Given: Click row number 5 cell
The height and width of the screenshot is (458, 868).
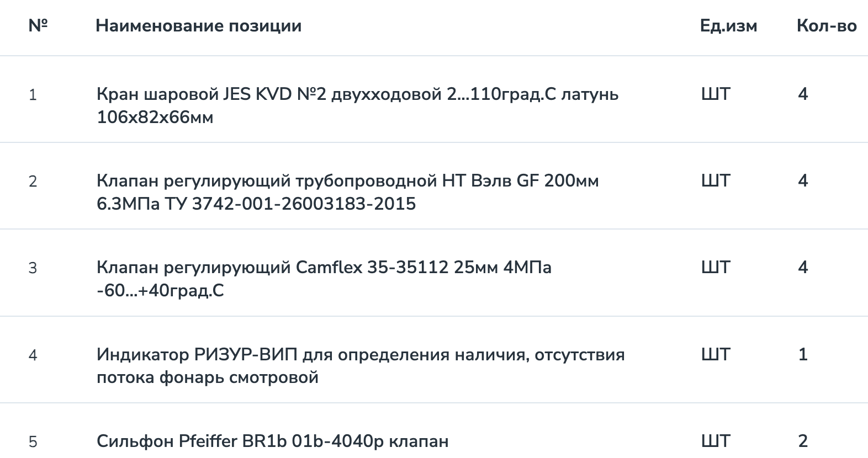Looking at the screenshot, I should [x=33, y=441].
